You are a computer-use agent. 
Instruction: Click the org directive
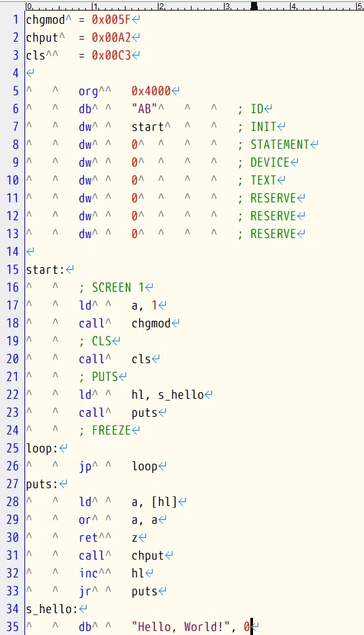(x=88, y=91)
